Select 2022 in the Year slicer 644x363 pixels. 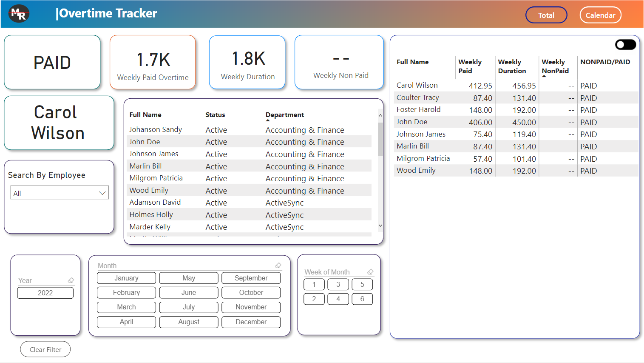(45, 293)
